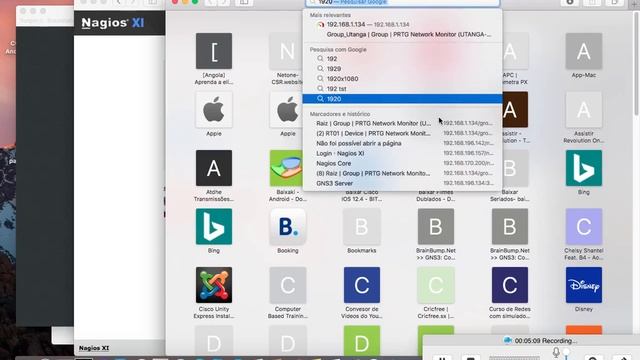This screenshot has width=640, height=360.
Task: Open the Bing tile next to Booking
Action: click(x=214, y=227)
